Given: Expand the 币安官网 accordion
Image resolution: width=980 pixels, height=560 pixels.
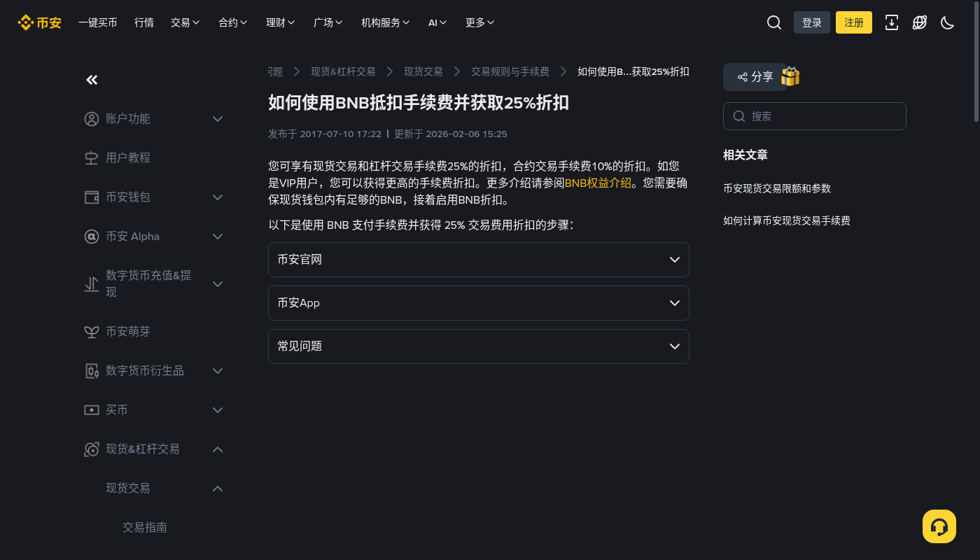Looking at the screenshot, I should 479,260.
